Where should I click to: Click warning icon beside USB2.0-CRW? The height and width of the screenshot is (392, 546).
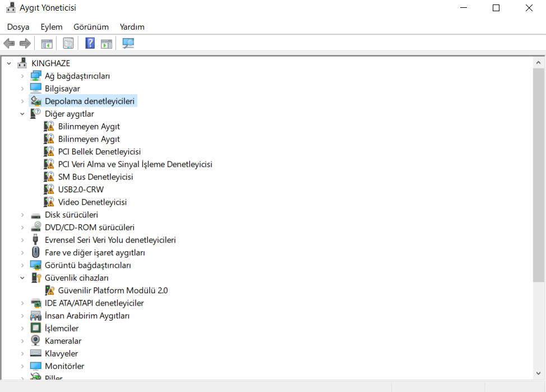(x=49, y=189)
